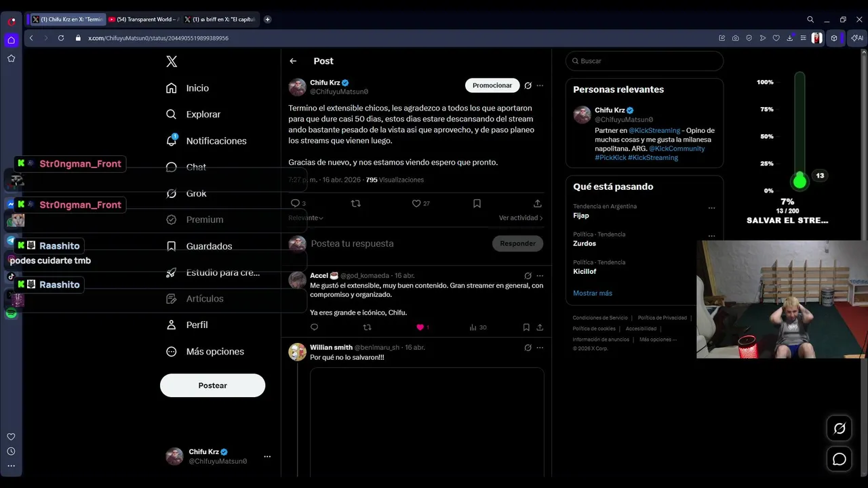Open #PickKick hashtag link
Image resolution: width=868 pixels, height=488 pixels.
click(610, 157)
